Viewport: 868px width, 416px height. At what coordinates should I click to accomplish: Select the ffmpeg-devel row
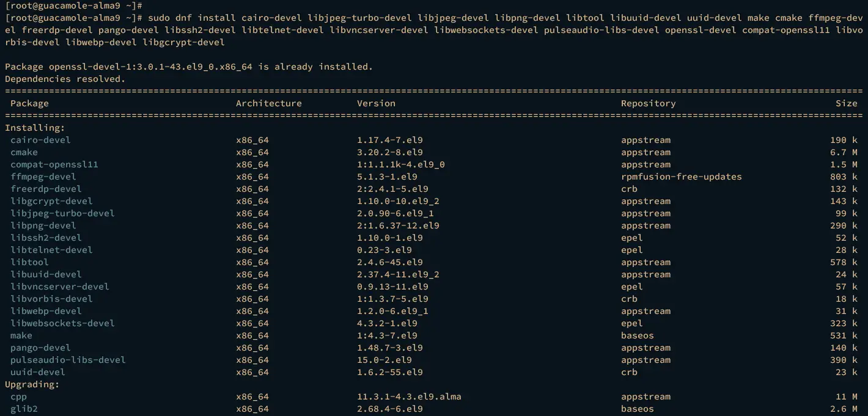[x=43, y=177]
